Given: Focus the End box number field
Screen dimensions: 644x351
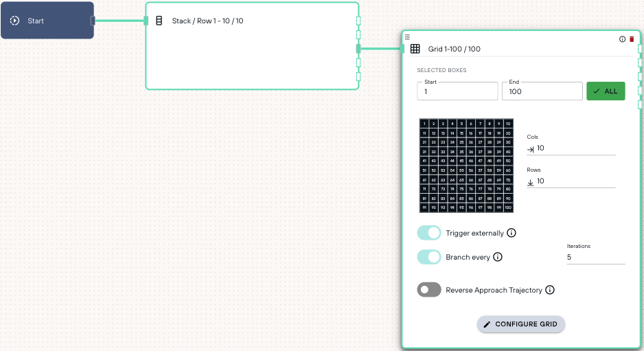Looking at the screenshot, I should click(x=542, y=91).
